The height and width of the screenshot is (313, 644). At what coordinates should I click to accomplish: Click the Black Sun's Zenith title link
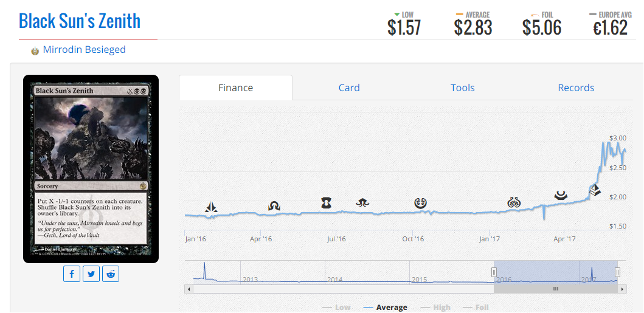[80, 21]
